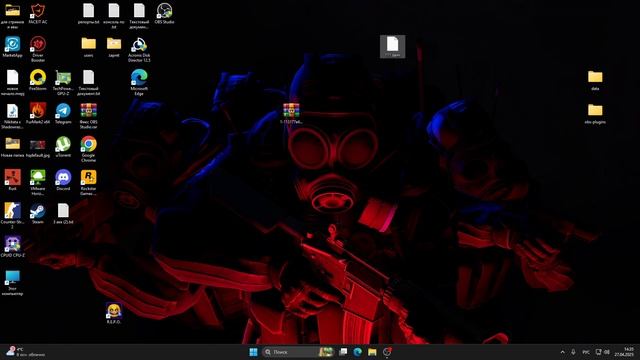Open the MarketApp shortcut
The height and width of the screenshot is (360, 640).
point(12,47)
